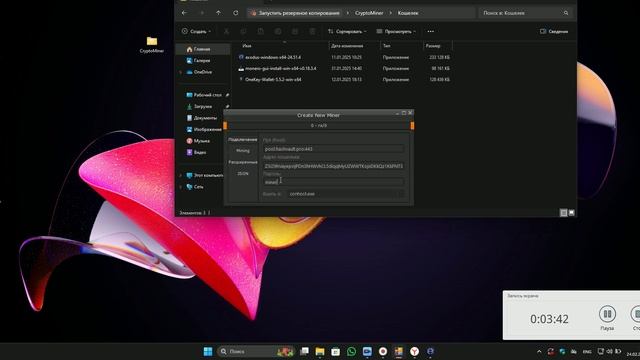Image resolution: width=640 pixels, height=360 pixels.
Task: Select Загрузки in the Explorer sidebar
Action: point(203,107)
